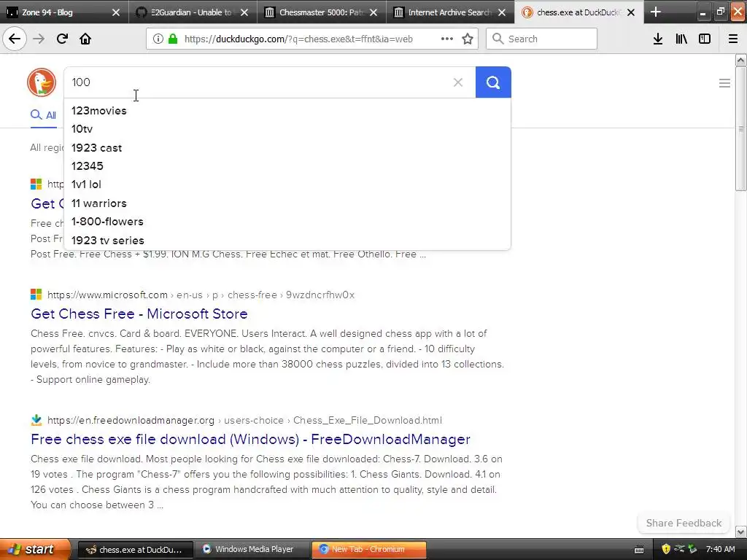Choose the 1923 cast suggestion
Viewport: 747px width, 560px height.
[287, 147]
